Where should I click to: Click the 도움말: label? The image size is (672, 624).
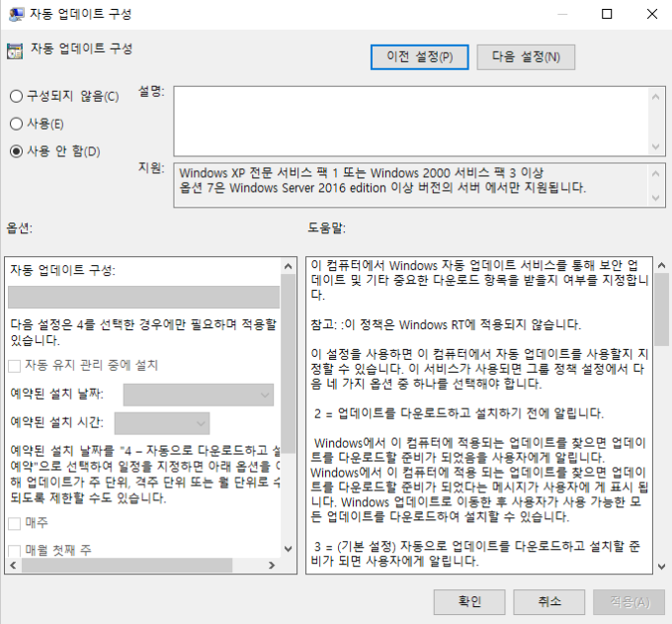[326, 227]
